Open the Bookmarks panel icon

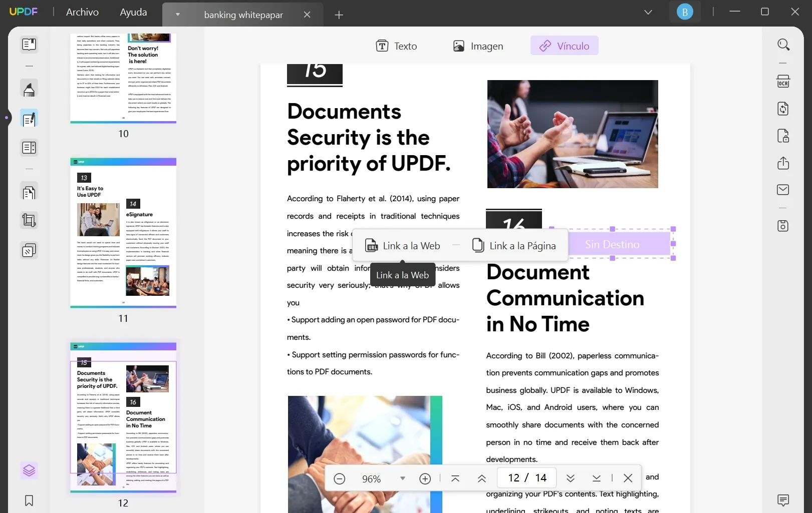click(29, 500)
